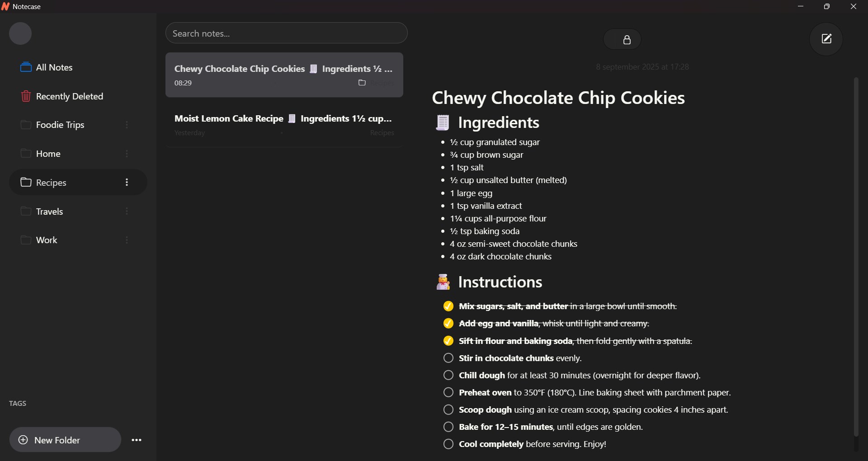Screen dimensions: 868x461
Task: Click the lock note icon
Action: point(627,40)
